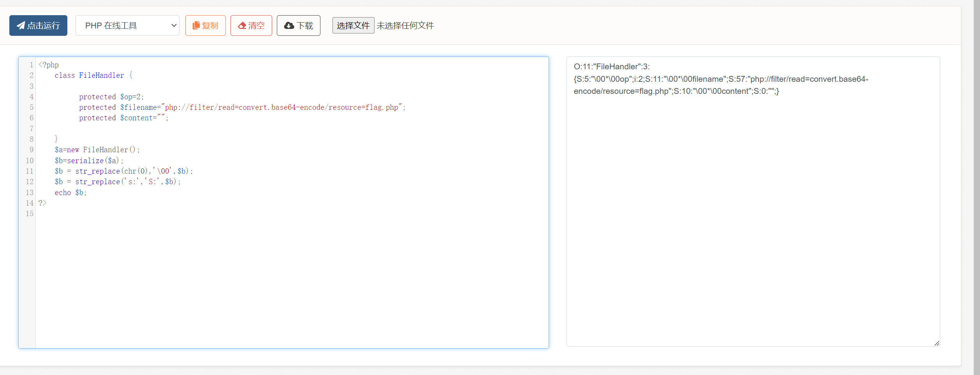Click the 复制 copy button

coord(206,26)
